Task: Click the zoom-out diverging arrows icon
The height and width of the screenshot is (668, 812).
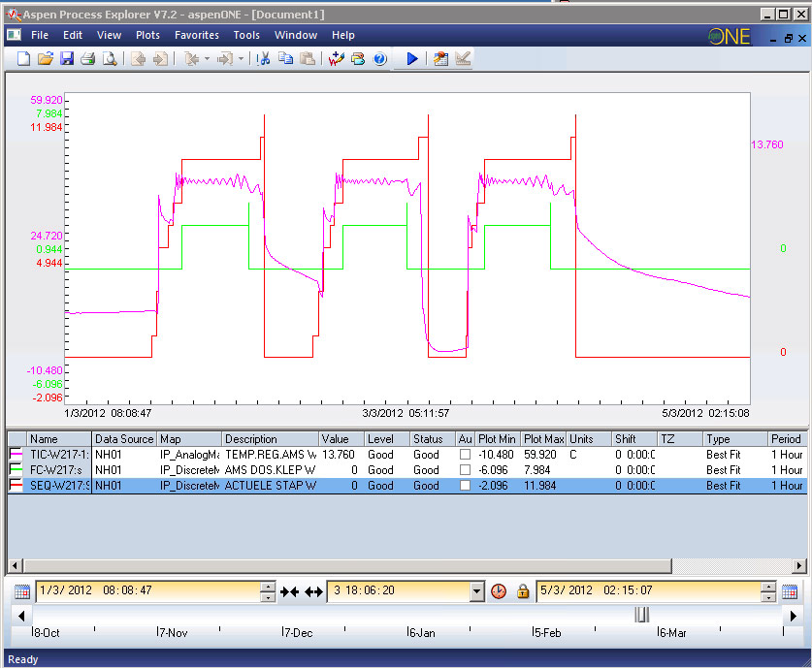Action: [313, 591]
